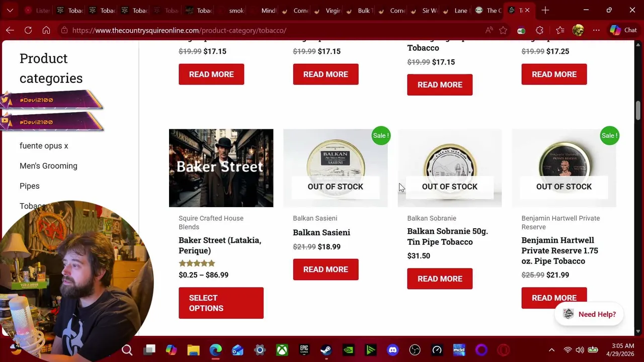Open browser settings and more menu

(596, 30)
